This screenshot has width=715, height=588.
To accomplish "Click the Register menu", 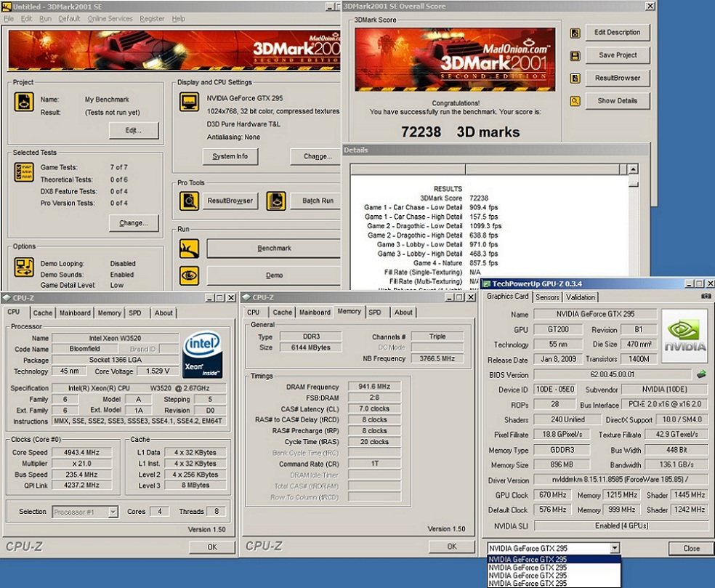I will coord(152,19).
